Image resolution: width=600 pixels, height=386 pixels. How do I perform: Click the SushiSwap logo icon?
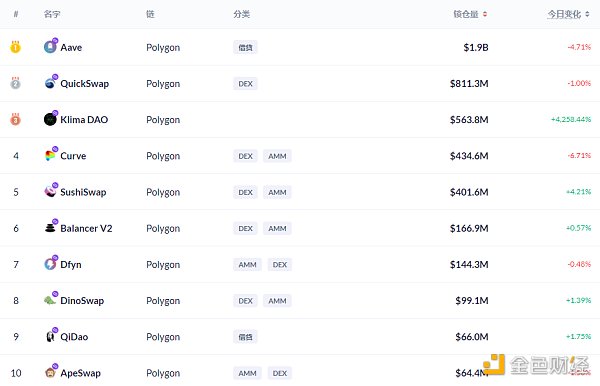click(50, 191)
